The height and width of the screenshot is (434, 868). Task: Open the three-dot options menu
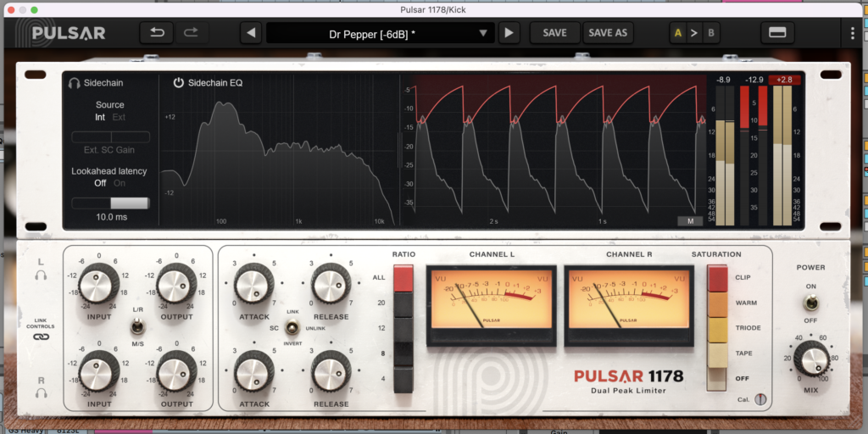[x=853, y=33]
